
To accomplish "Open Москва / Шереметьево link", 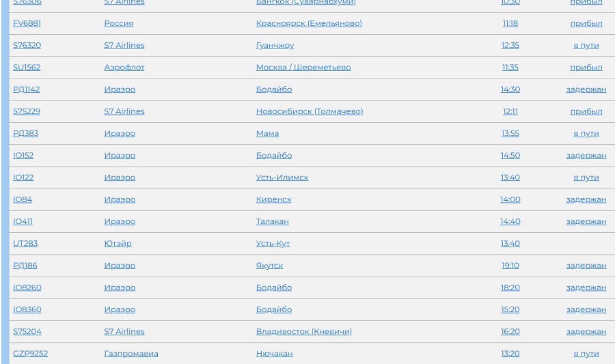I will tap(303, 67).
